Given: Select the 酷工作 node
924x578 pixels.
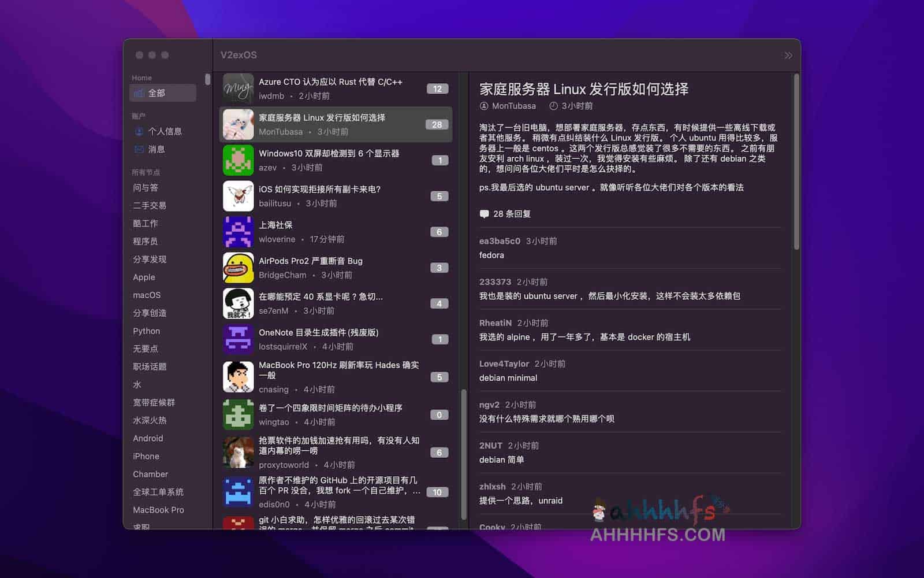Looking at the screenshot, I should tap(146, 224).
